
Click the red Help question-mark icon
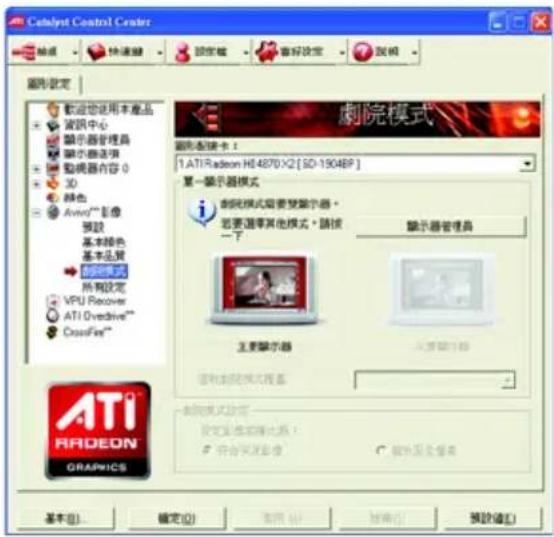[x=363, y=52]
